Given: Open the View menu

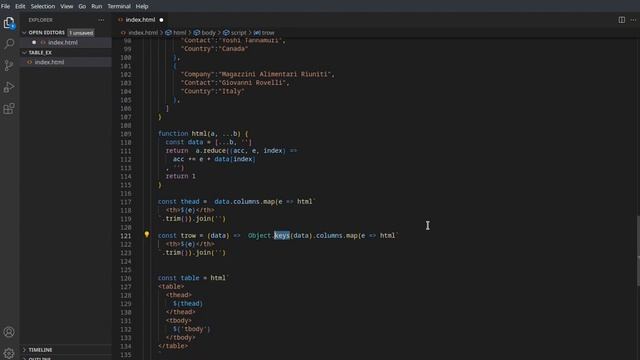Looking at the screenshot, I should pyautogui.click(x=67, y=6).
